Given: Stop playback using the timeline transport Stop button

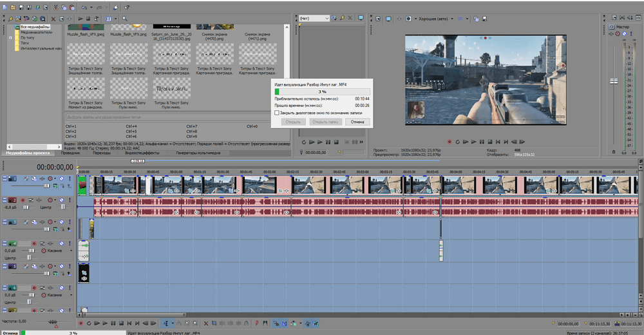Looking at the screenshot, I should pos(121,323).
